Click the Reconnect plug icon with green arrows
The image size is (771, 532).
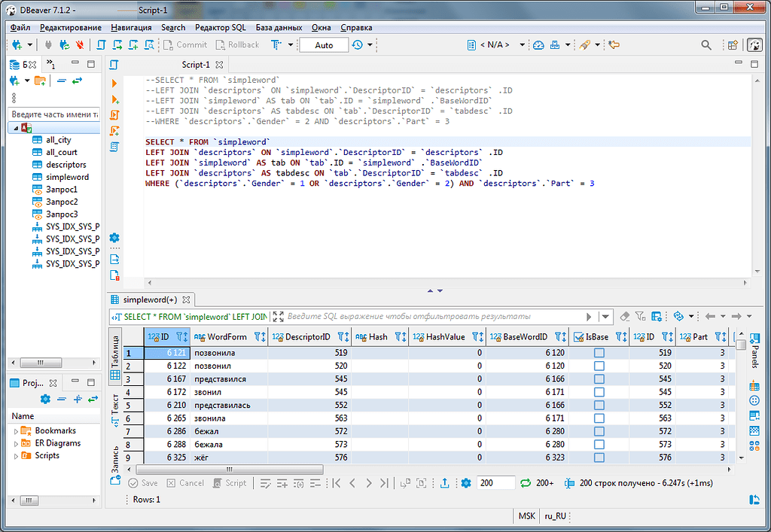click(x=64, y=44)
